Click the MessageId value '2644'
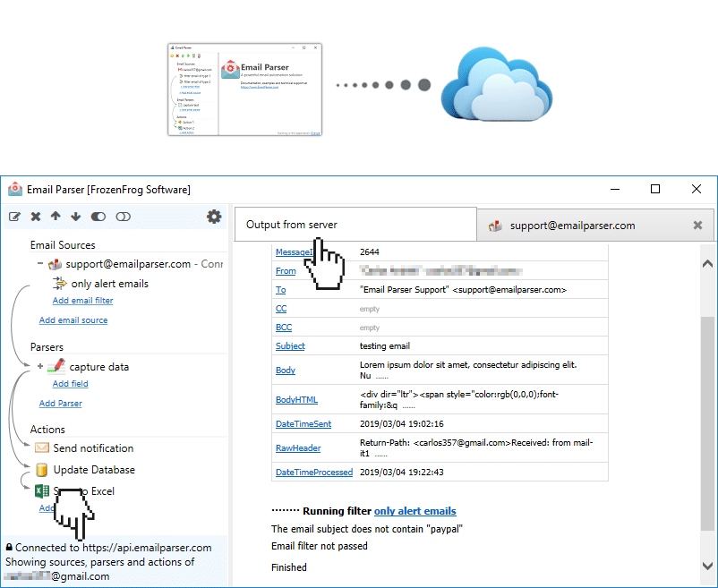The image size is (718, 588). (x=370, y=252)
